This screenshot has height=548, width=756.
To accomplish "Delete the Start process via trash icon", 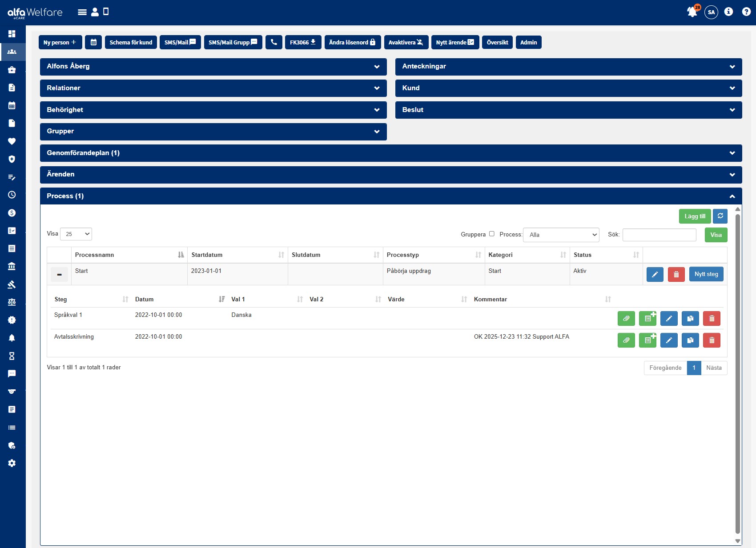I will 676,274.
